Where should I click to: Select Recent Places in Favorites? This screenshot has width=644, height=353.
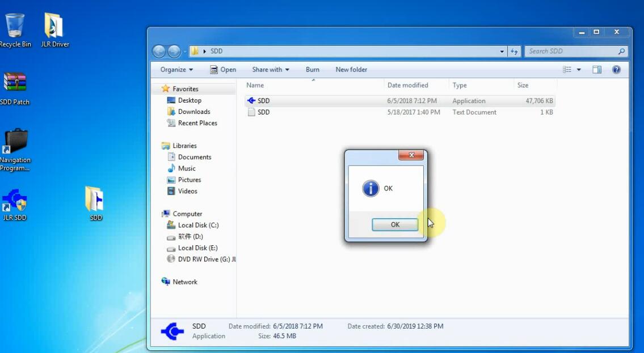pyautogui.click(x=197, y=123)
